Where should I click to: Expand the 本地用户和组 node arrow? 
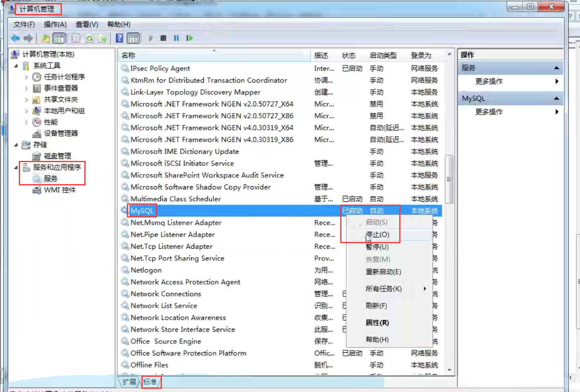[27, 111]
